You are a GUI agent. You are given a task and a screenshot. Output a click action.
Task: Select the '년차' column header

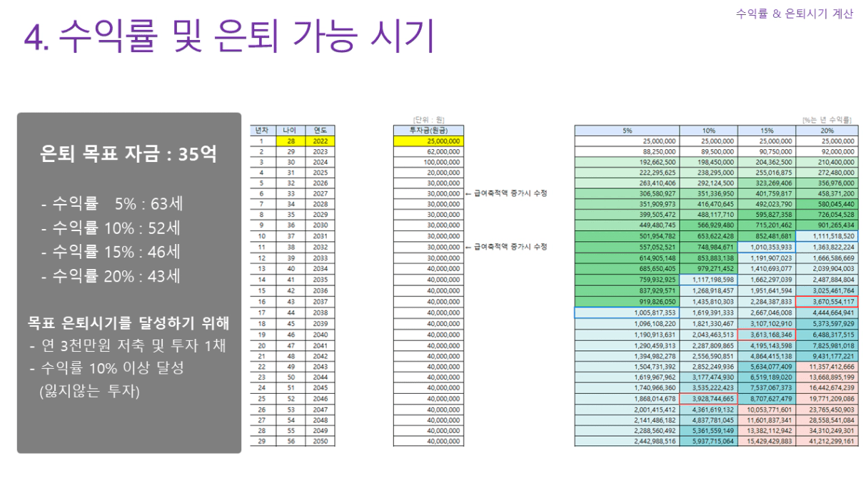click(261, 131)
